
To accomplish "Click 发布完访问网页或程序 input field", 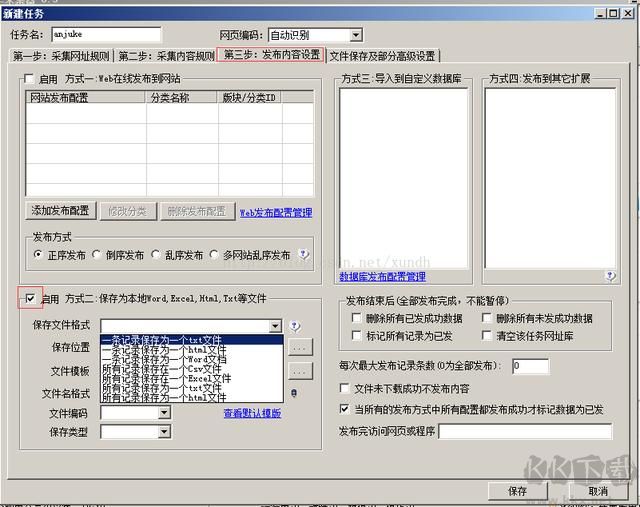I will tap(525, 431).
